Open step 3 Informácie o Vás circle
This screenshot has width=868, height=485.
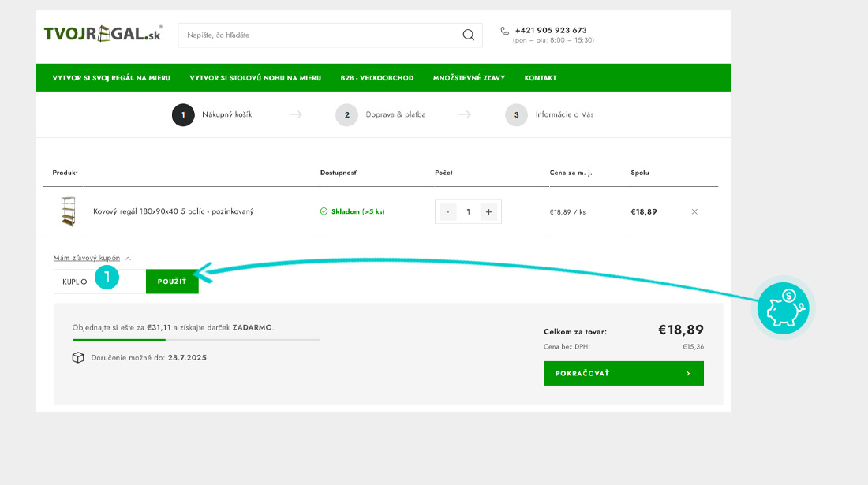point(516,115)
